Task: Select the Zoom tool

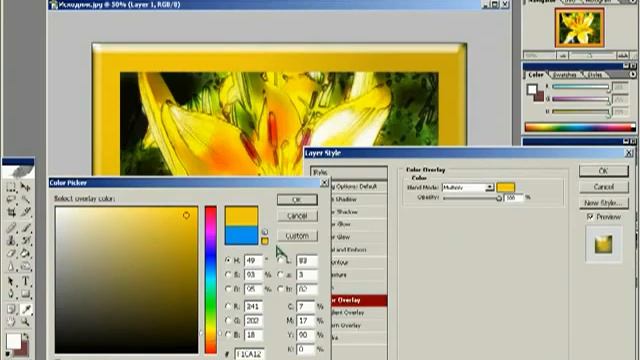Action: [x=25, y=322]
